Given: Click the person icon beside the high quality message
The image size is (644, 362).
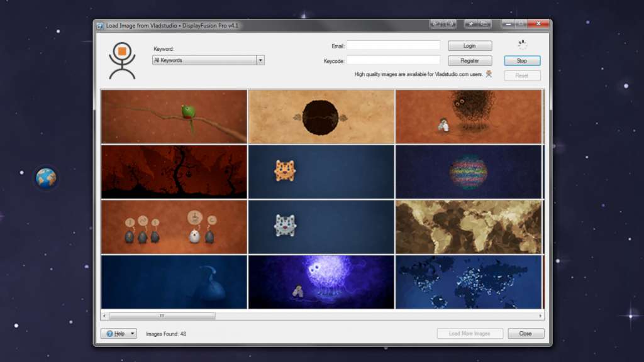Looking at the screenshot, I should tap(490, 74).
